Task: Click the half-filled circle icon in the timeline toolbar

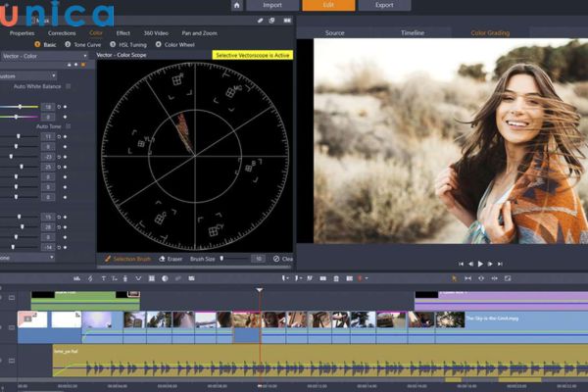Action: coord(165,278)
